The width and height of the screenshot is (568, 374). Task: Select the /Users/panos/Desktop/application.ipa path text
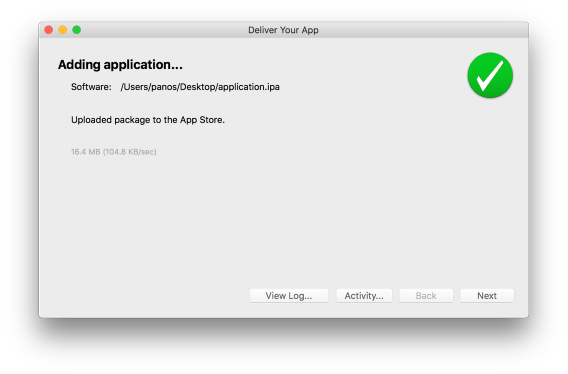click(x=200, y=87)
